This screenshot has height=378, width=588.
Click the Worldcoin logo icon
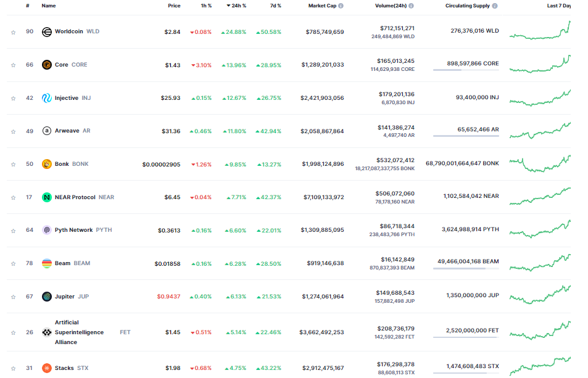(46, 32)
